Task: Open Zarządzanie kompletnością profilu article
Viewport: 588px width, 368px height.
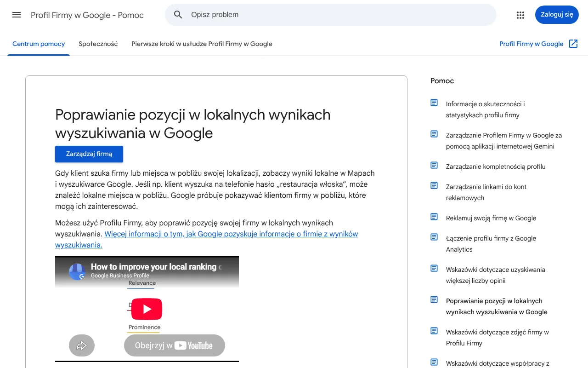Action: [496, 167]
